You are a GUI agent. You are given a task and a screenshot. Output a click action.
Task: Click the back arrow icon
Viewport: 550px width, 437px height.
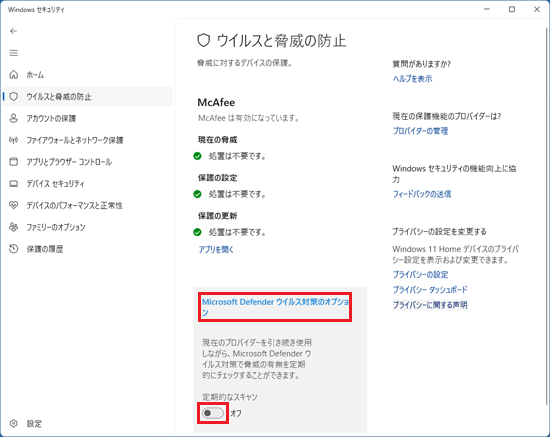click(13, 31)
